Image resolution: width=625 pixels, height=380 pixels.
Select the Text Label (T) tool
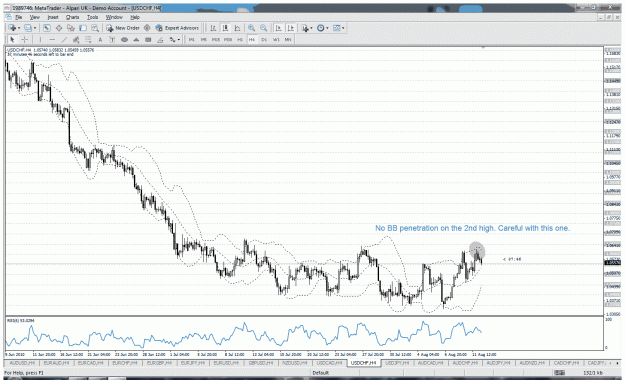pyautogui.click(x=112, y=39)
